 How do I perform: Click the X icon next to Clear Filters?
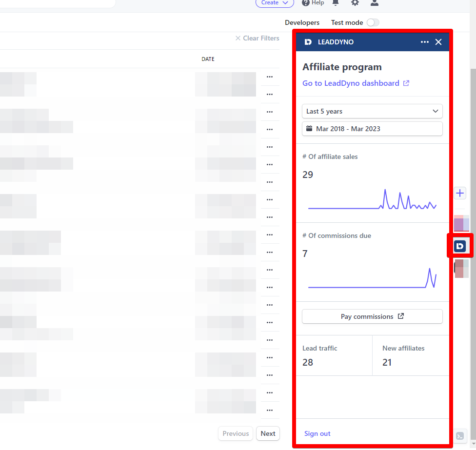coord(238,38)
